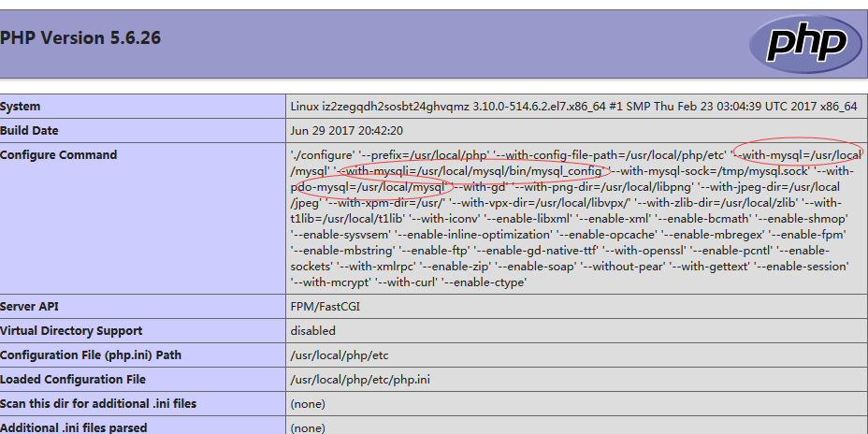Image resolution: width=868 pixels, height=434 pixels.
Task: Click the 'System' row label
Action: (x=20, y=107)
